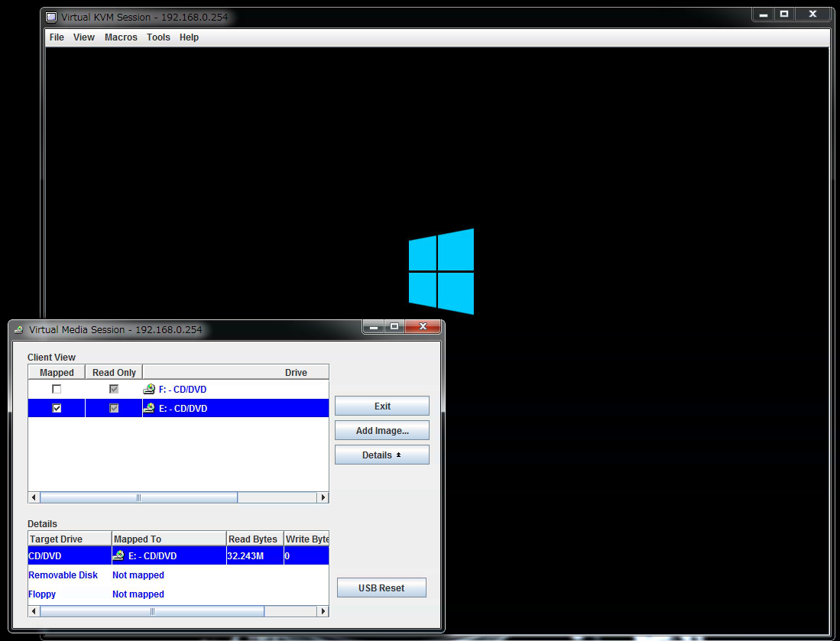Click the Drive column header
This screenshot has width=840, height=641.
point(235,373)
